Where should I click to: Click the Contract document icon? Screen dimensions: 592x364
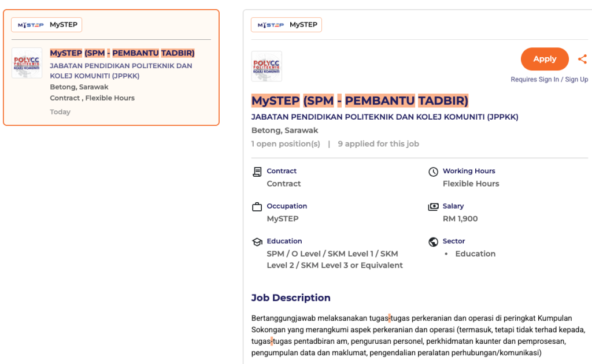point(257,172)
